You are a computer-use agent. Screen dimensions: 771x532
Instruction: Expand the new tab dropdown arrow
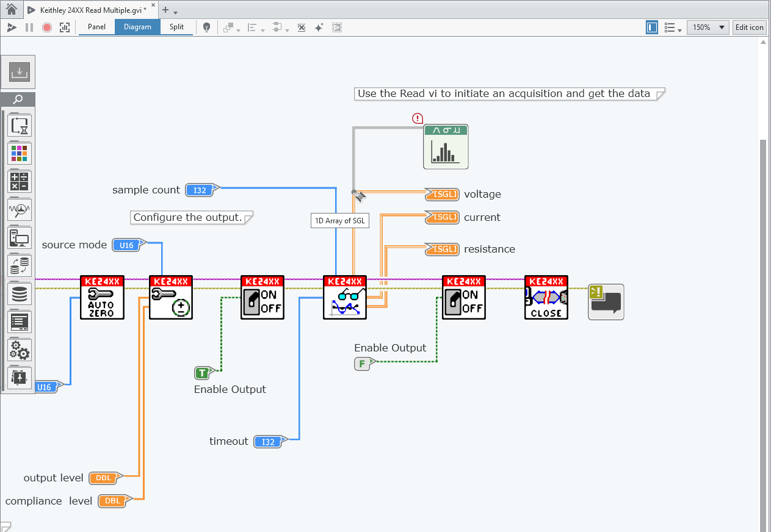(176, 12)
